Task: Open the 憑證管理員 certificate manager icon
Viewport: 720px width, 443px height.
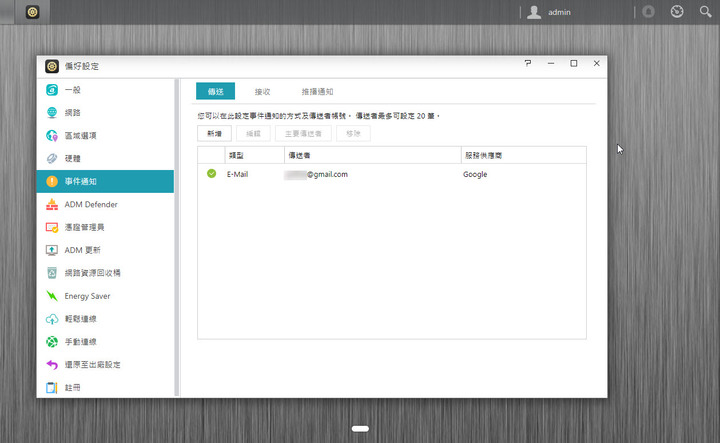Action: click(52, 227)
